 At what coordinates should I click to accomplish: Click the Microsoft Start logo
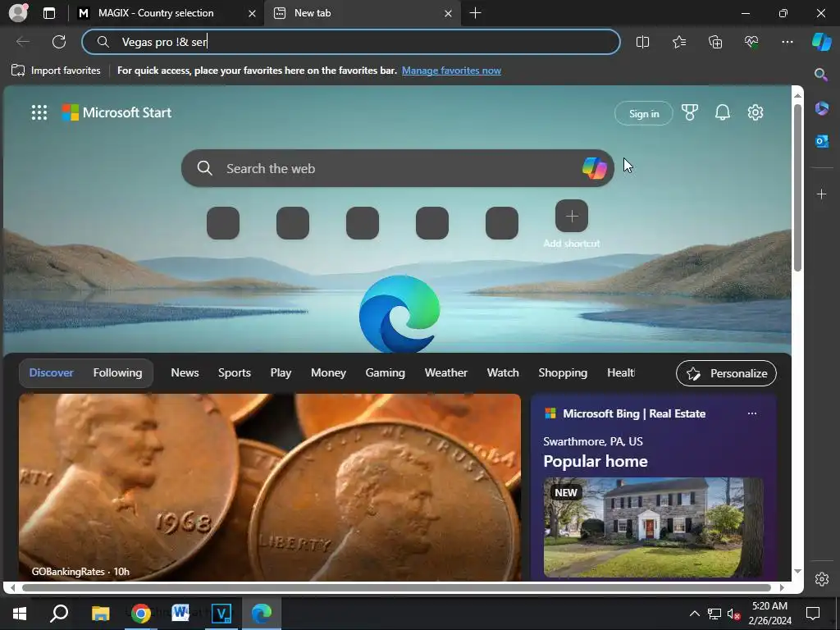[116, 112]
